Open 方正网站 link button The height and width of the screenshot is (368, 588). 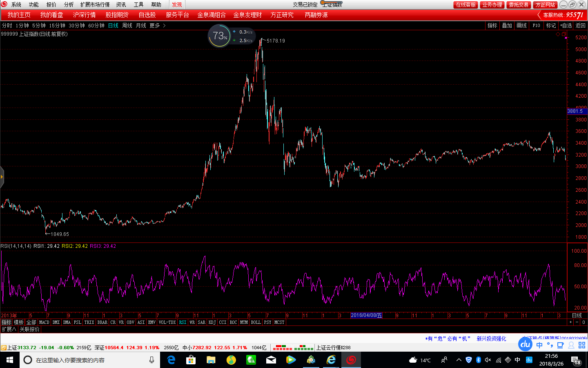tap(545, 4)
